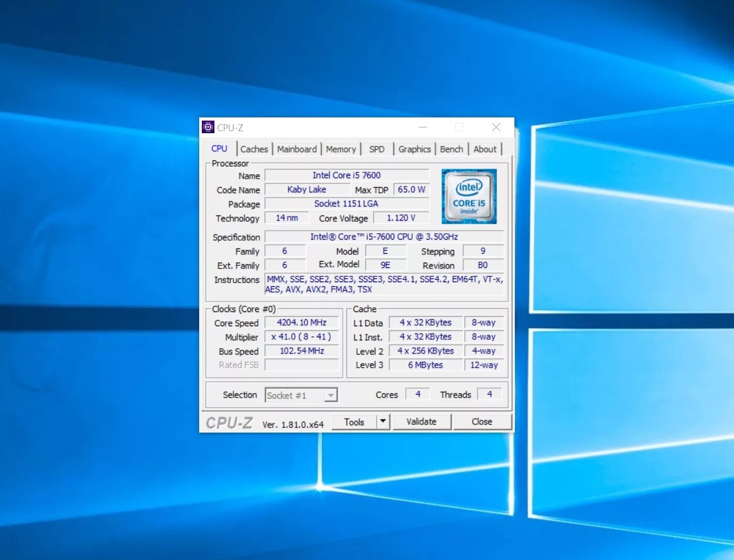Open the Mainboard tab
This screenshot has width=734, height=560.
[x=297, y=149]
